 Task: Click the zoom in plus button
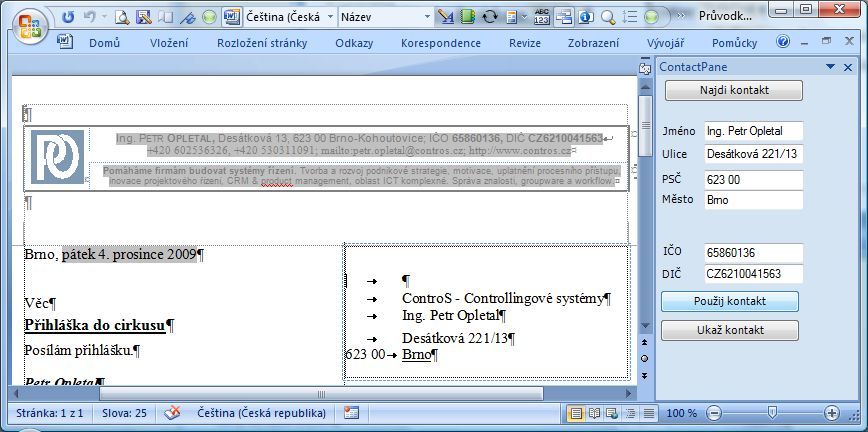coord(831,413)
